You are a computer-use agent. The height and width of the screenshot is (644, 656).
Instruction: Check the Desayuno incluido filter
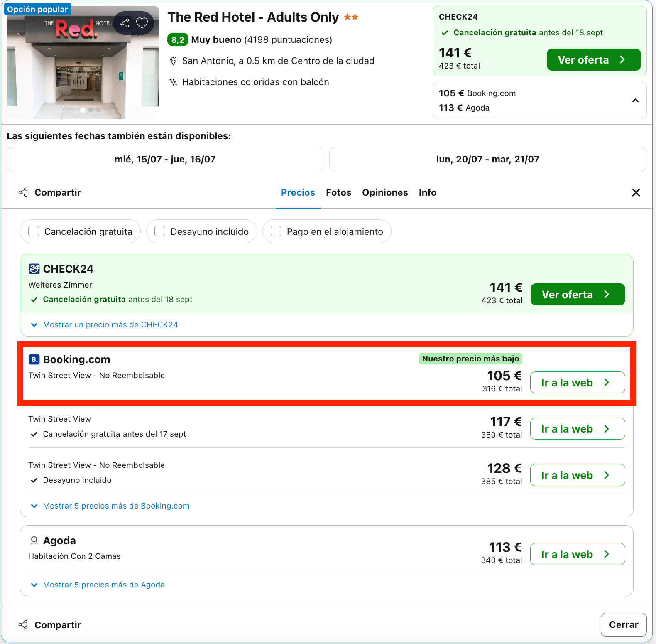pyautogui.click(x=160, y=231)
